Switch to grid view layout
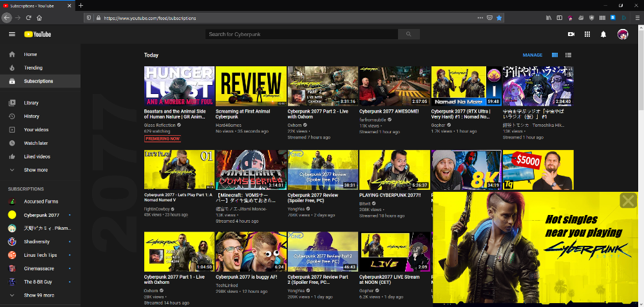This screenshot has width=644, height=307. click(554, 55)
